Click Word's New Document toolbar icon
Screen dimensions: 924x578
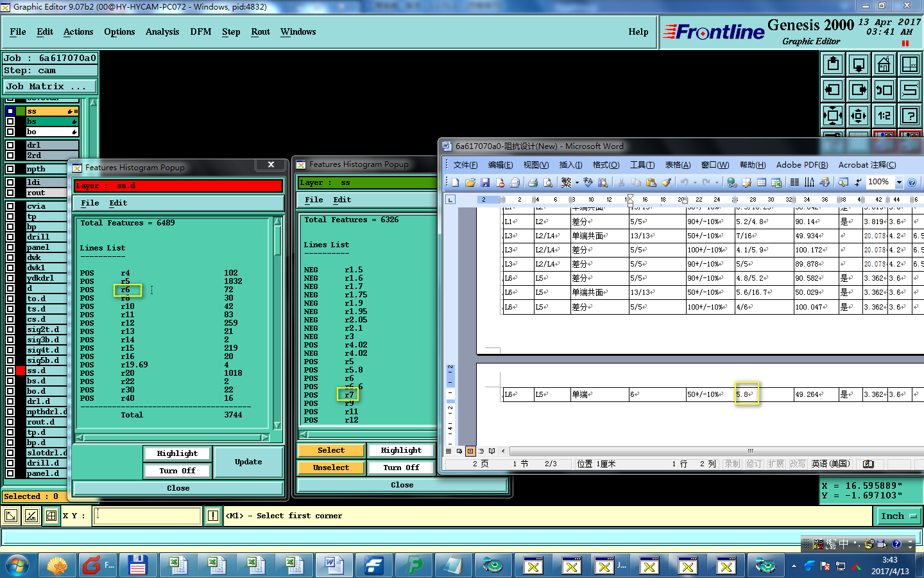[455, 182]
